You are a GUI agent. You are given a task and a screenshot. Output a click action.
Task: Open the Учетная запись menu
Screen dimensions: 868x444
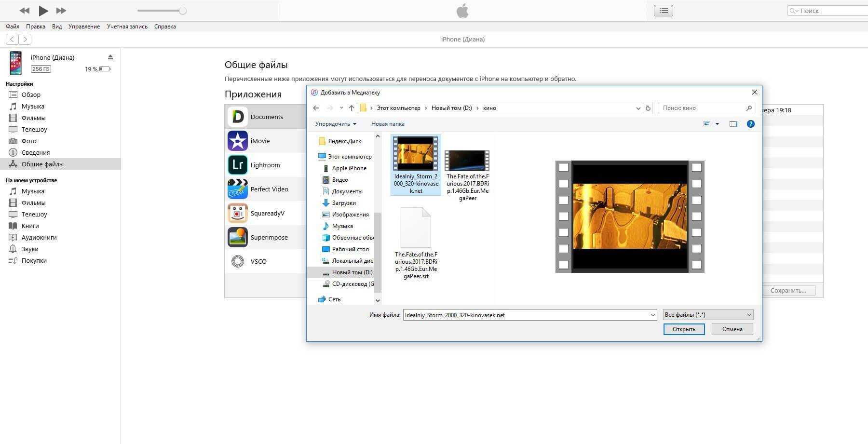pyautogui.click(x=127, y=27)
